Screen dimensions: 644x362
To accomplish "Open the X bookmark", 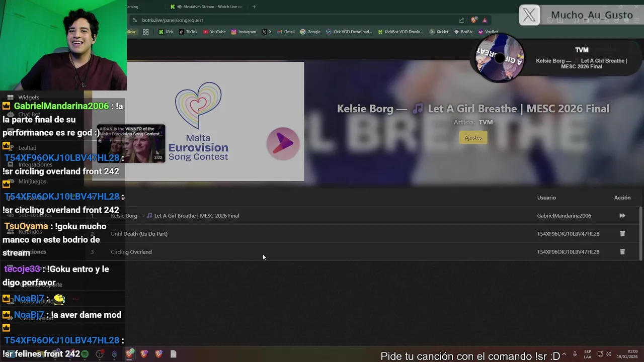I will [267, 32].
